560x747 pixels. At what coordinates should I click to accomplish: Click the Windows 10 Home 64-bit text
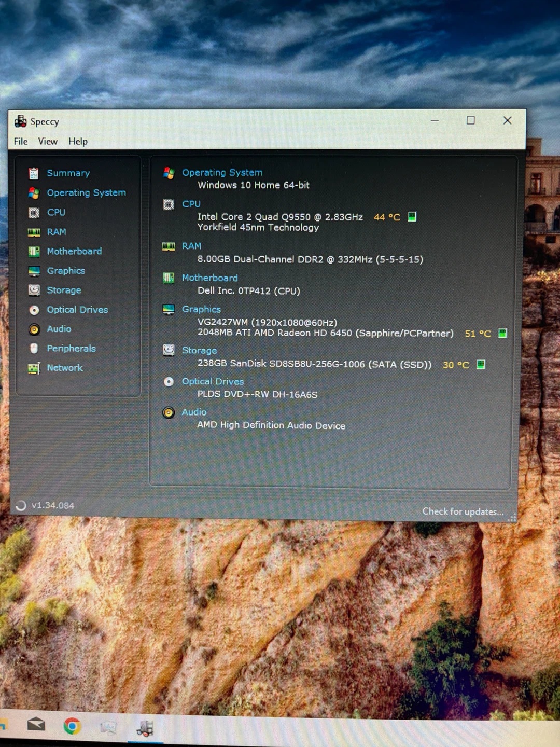(254, 185)
